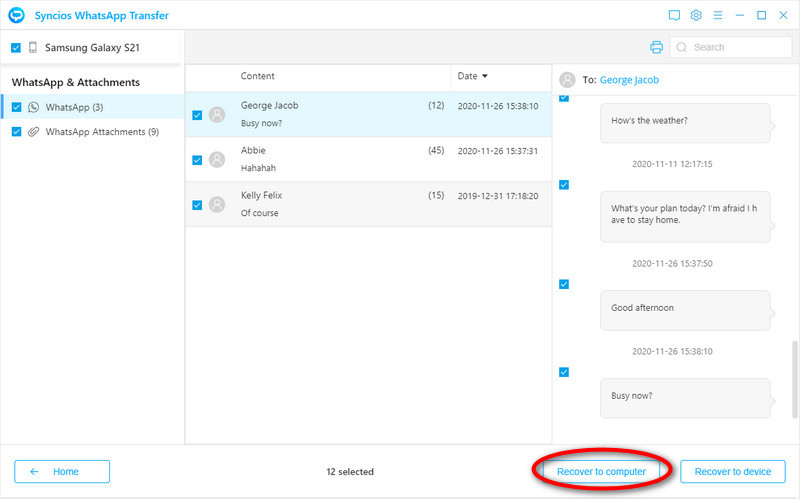Click George Jacob's avatar in conversation list
Image resolution: width=800 pixels, height=499 pixels.
pyautogui.click(x=217, y=115)
